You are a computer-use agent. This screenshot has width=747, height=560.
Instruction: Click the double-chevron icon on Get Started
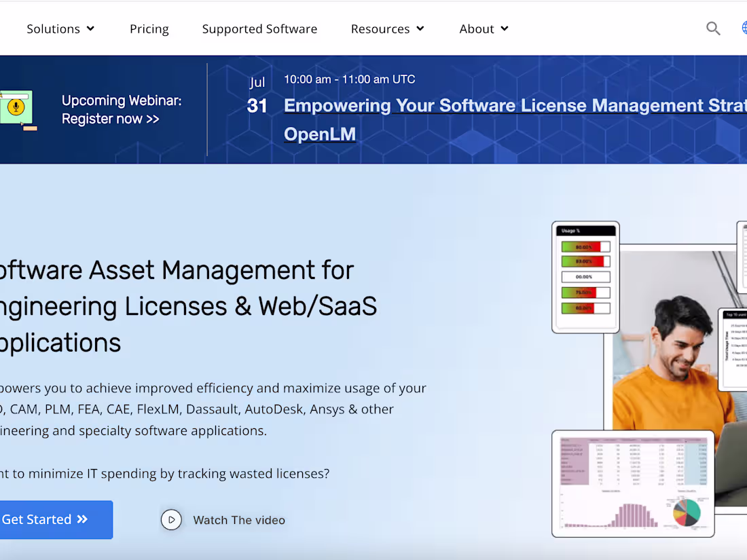81,519
